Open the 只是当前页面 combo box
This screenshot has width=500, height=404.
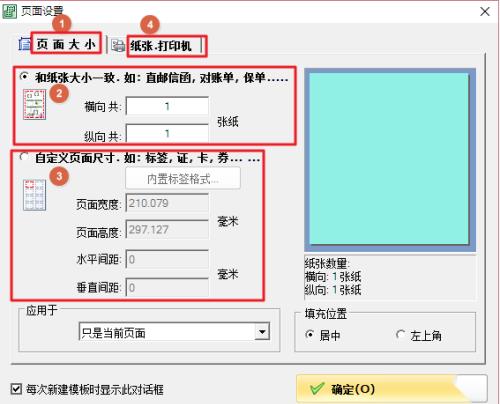pyautogui.click(x=174, y=332)
